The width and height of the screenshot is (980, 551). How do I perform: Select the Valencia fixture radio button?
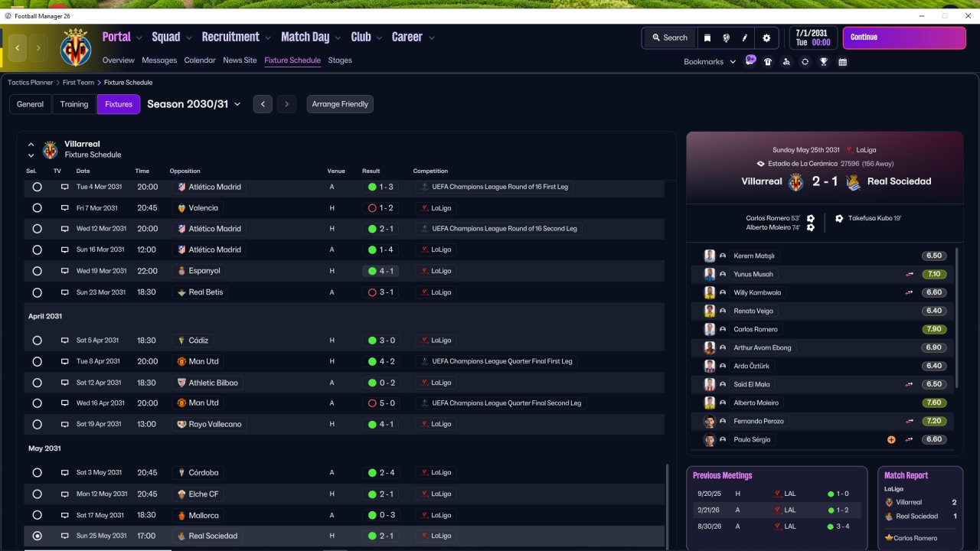37,208
